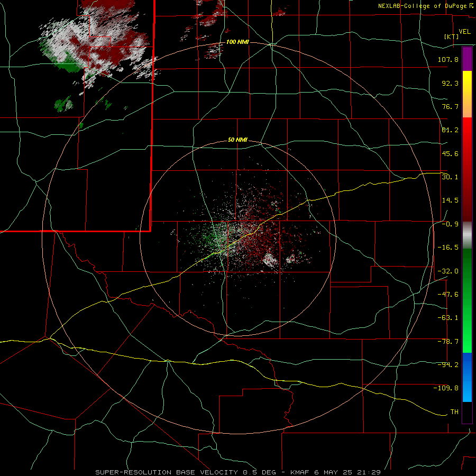Click the 107.8 legend value

coord(448,59)
